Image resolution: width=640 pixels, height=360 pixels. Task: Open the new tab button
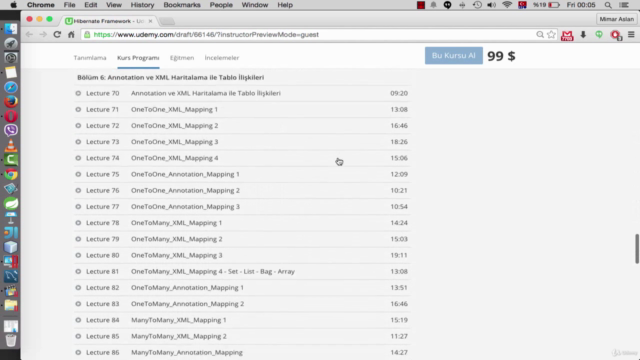point(167,21)
